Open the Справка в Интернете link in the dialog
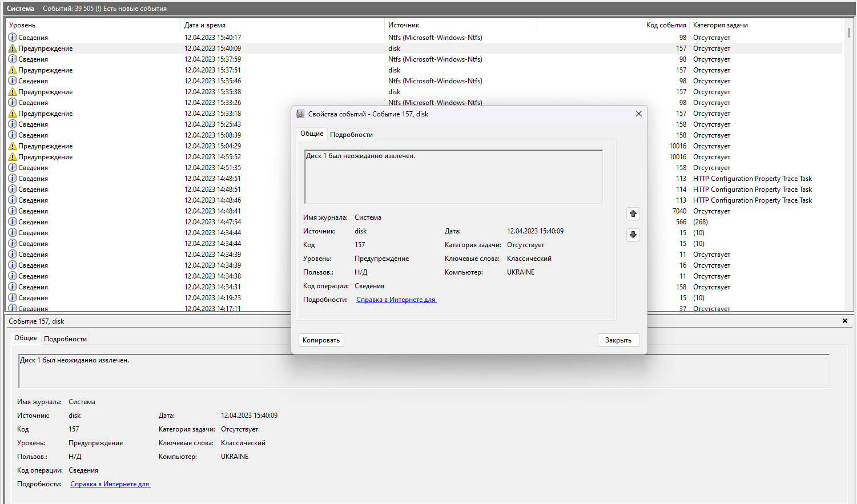Screen dimensions: 857x504 pyautogui.click(x=396, y=300)
